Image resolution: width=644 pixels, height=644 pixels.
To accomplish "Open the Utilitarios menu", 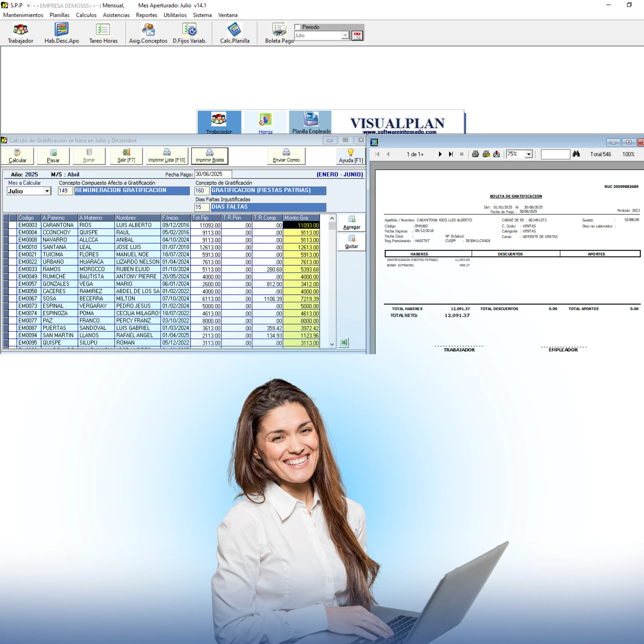I will click(x=175, y=15).
